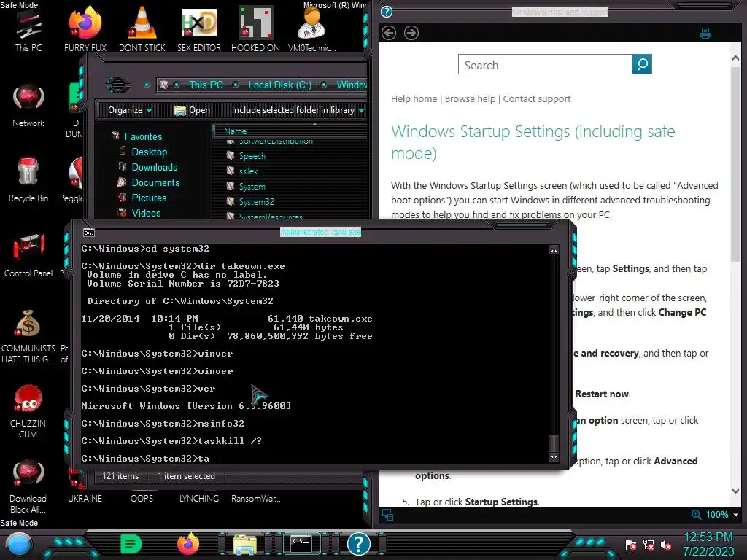Click the Help window question mark icon

(x=387, y=12)
